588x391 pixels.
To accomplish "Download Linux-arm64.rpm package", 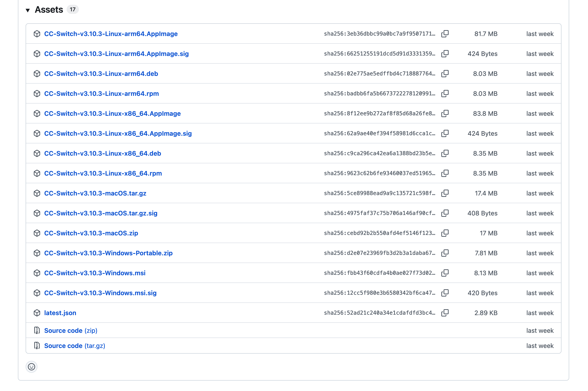I will (x=101, y=94).
